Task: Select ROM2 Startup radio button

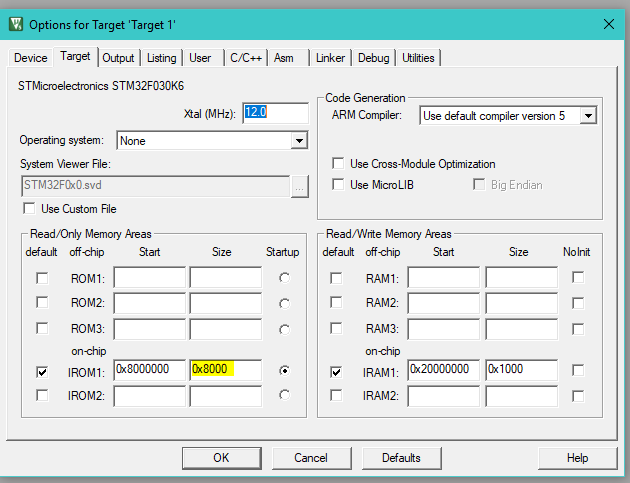Action: coord(284,304)
